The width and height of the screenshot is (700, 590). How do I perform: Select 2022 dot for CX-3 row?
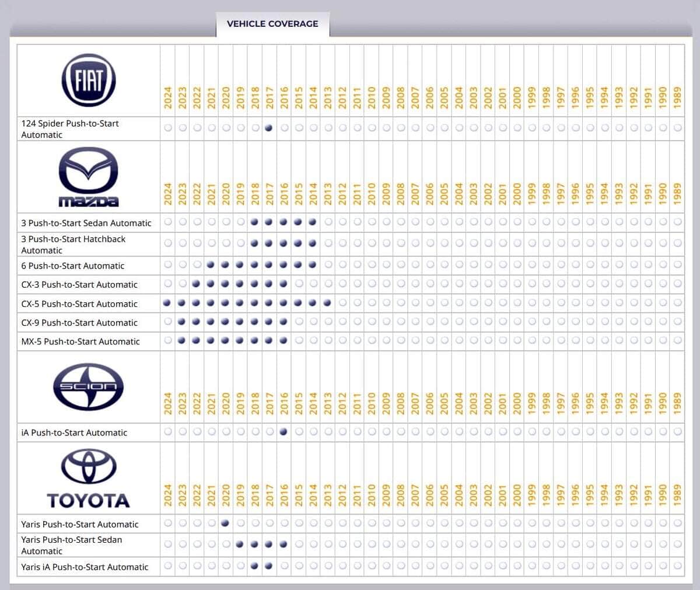[x=197, y=284]
